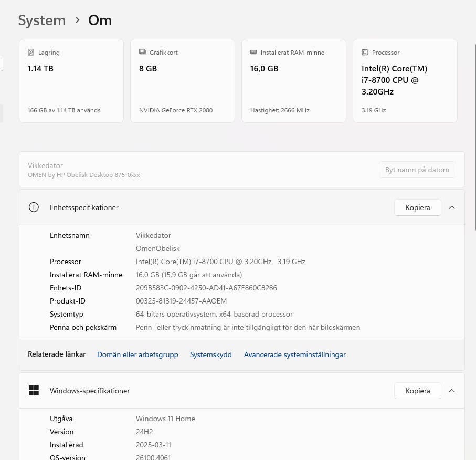Open the Systemskydd link

(210, 354)
